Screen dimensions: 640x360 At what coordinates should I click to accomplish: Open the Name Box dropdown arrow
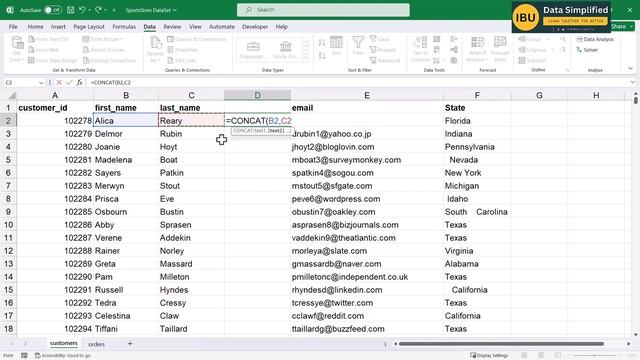(x=41, y=83)
